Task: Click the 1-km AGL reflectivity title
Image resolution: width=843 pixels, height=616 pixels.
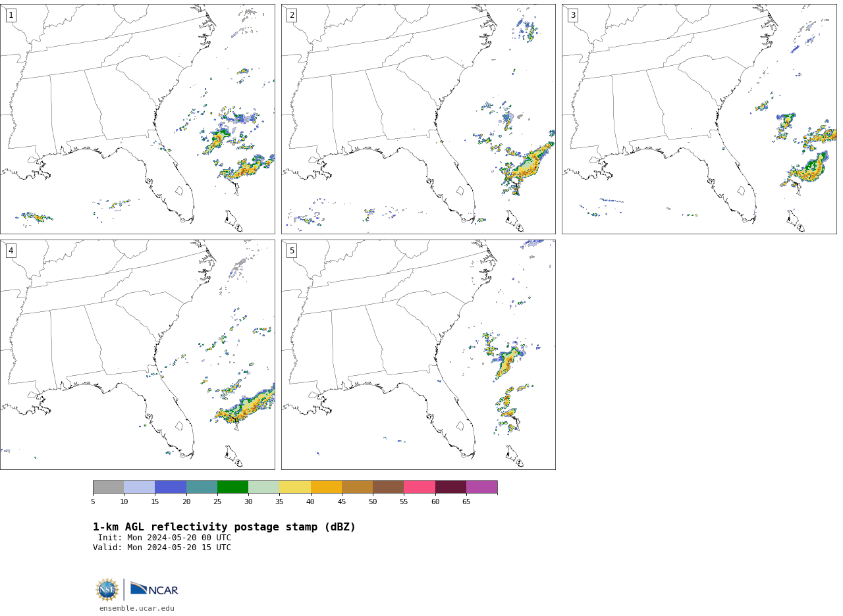Action: tap(224, 527)
